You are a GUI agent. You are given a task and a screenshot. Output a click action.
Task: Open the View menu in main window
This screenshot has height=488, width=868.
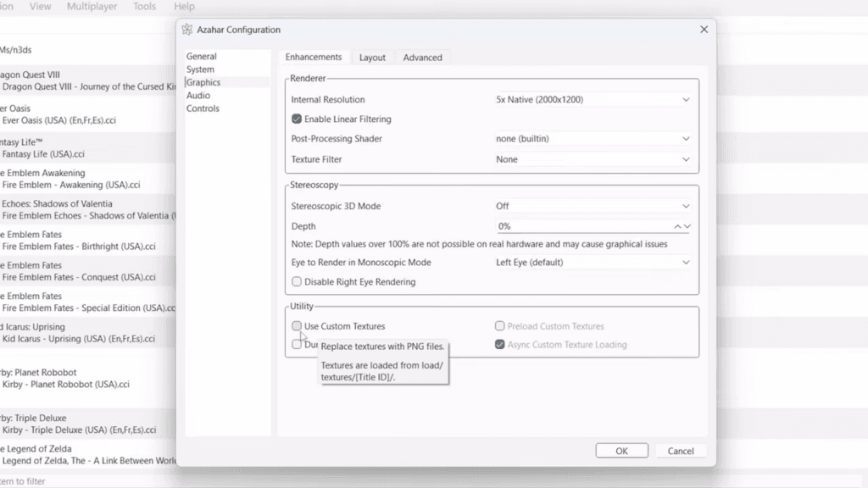[40, 7]
